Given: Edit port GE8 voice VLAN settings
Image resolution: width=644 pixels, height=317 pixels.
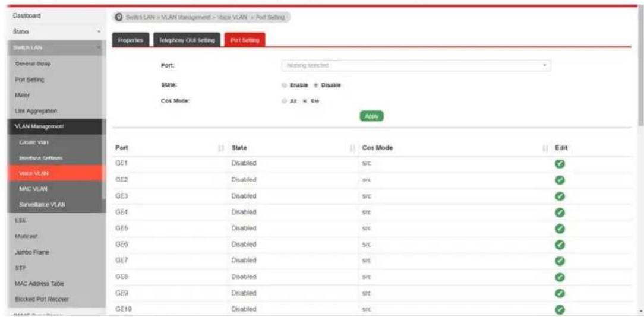Looking at the screenshot, I should tap(558, 277).
